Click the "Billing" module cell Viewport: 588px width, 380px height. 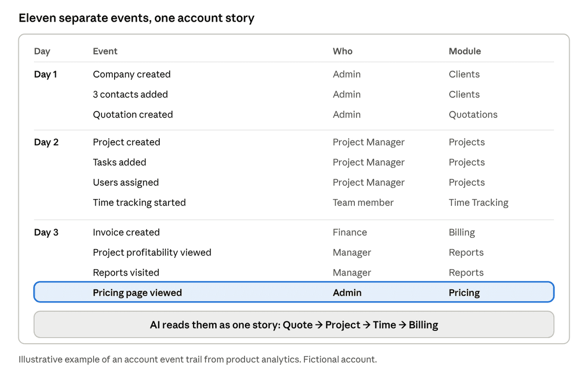(462, 232)
